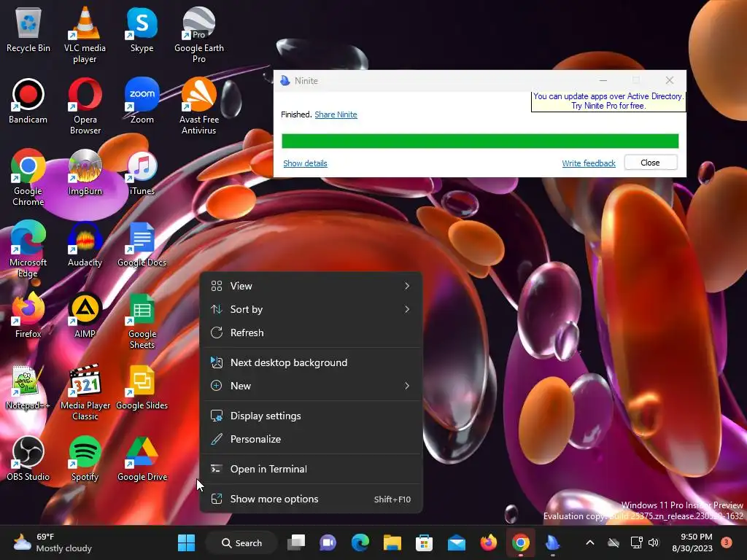Select the AIMP desktop icon
This screenshot has height=560, width=747.
click(85, 315)
